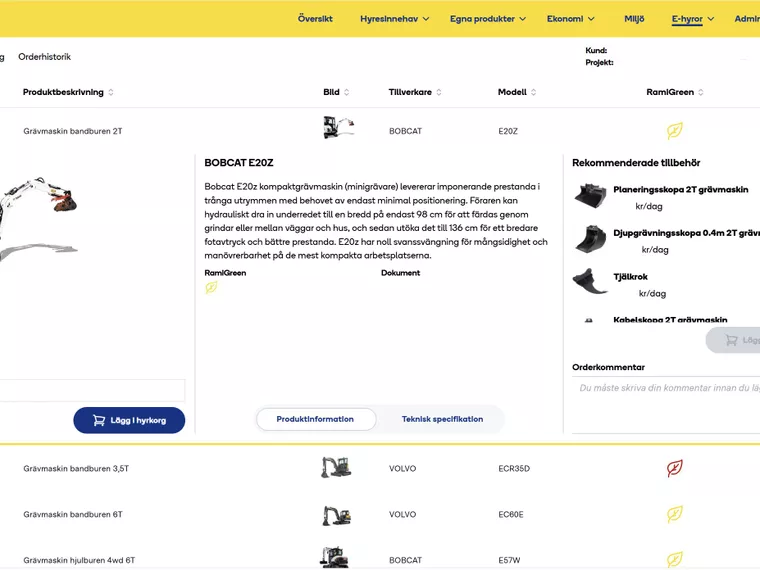Click yellow leaf icon in E57W row
Screen dimensions: 760x570
pyautogui.click(x=675, y=559)
